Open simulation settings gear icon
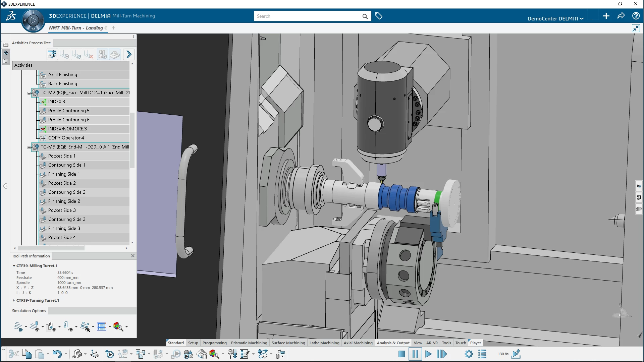 coord(469,354)
